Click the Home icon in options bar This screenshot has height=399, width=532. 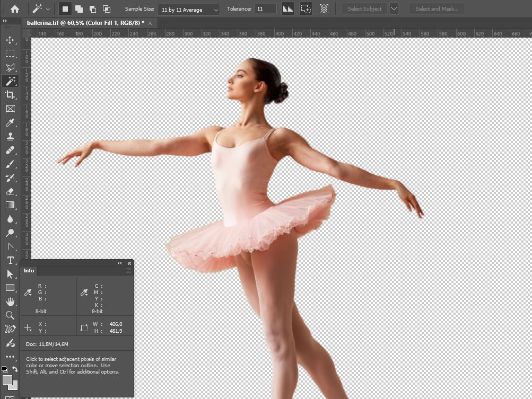(x=15, y=9)
